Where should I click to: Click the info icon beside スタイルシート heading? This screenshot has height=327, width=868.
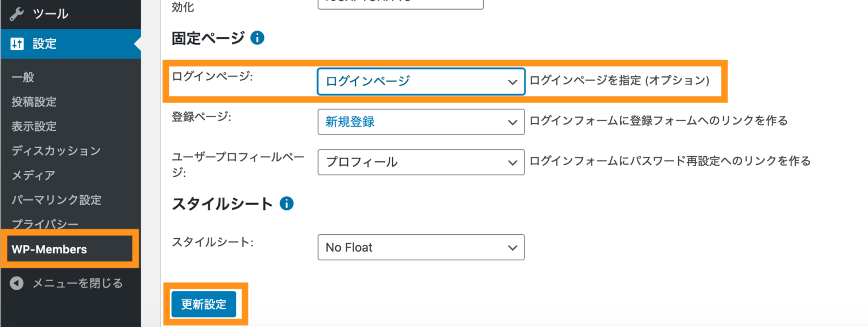pyautogui.click(x=287, y=203)
